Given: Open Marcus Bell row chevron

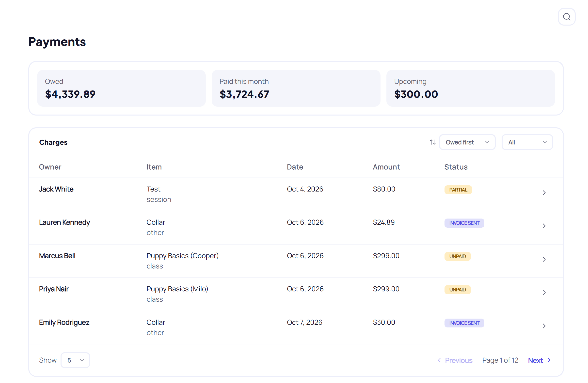Looking at the screenshot, I should [x=544, y=259].
